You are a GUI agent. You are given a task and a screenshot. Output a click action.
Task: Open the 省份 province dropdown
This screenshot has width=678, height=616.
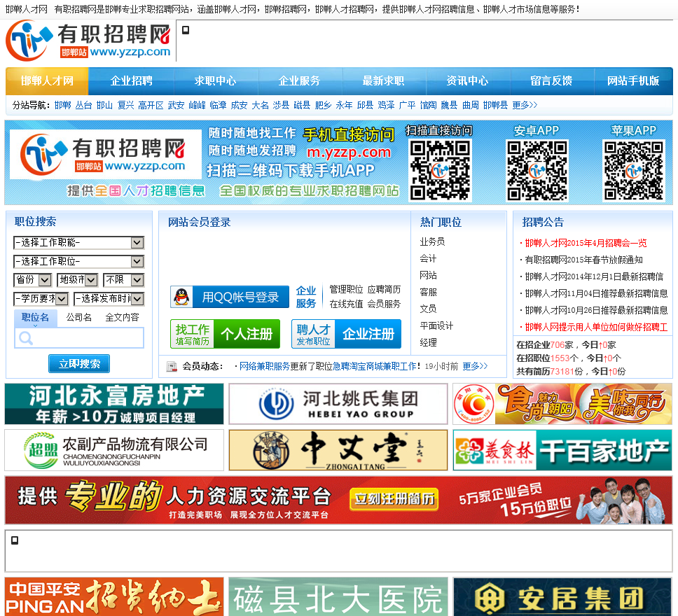(33, 280)
